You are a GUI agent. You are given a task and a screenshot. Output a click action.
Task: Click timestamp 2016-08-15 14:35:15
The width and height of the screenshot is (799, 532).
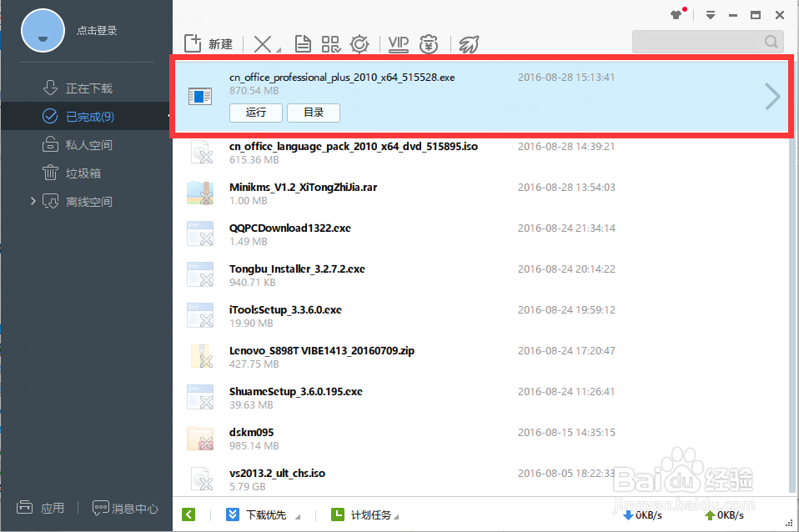pyautogui.click(x=566, y=433)
